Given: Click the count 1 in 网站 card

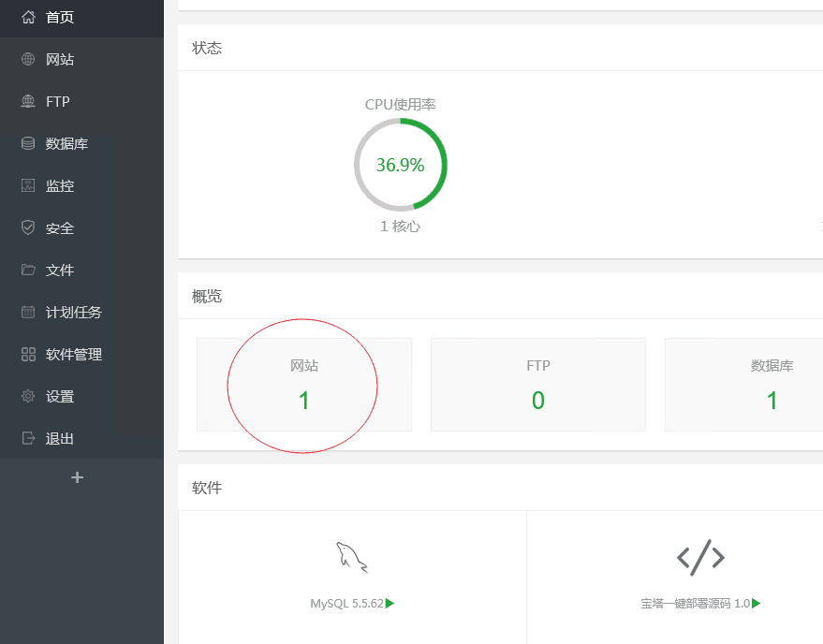Looking at the screenshot, I should click(304, 401).
